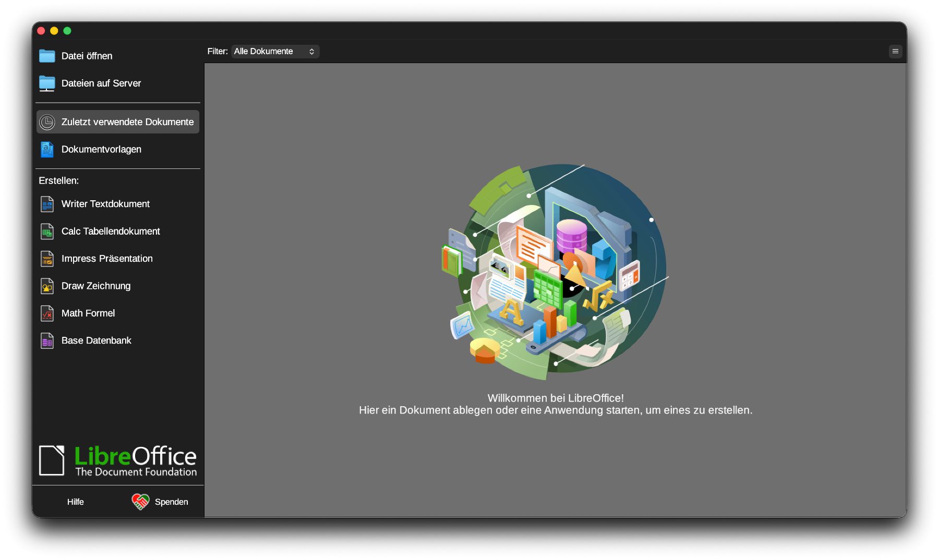Click the Dateien auf Server icon
The height and width of the screenshot is (560, 939).
coord(47,83)
